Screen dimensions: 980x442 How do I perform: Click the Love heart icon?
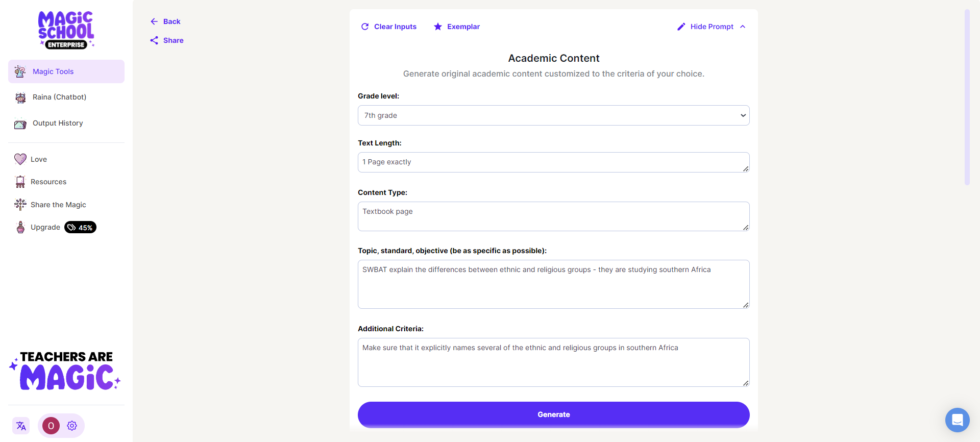pos(20,159)
